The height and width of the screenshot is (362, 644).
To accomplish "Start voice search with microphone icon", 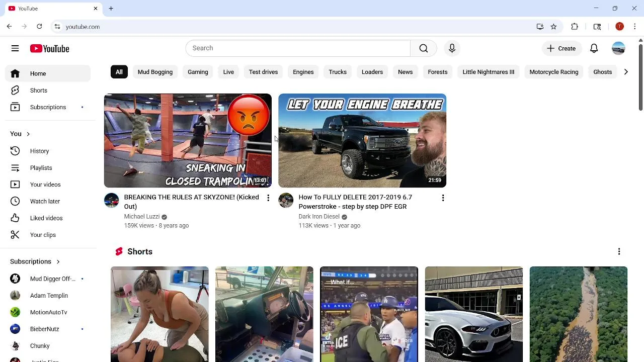I will click(452, 48).
